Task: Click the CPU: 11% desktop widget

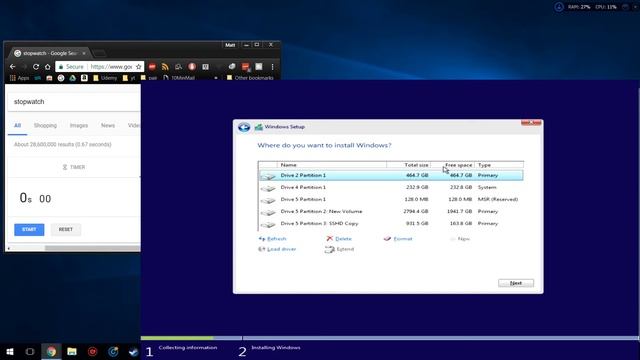Action: pyautogui.click(x=606, y=7)
